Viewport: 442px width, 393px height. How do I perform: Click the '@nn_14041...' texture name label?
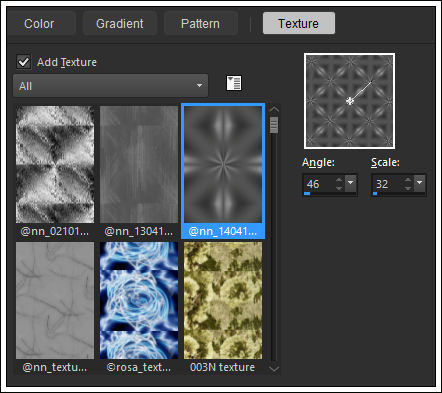[x=223, y=231]
